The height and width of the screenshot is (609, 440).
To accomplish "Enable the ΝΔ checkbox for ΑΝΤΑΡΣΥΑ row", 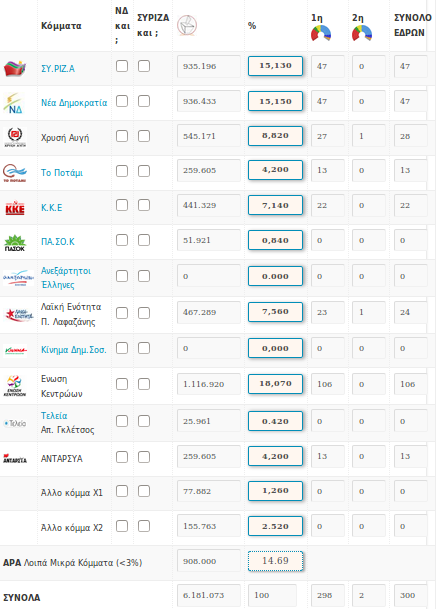I will pyautogui.click(x=122, y=457).
